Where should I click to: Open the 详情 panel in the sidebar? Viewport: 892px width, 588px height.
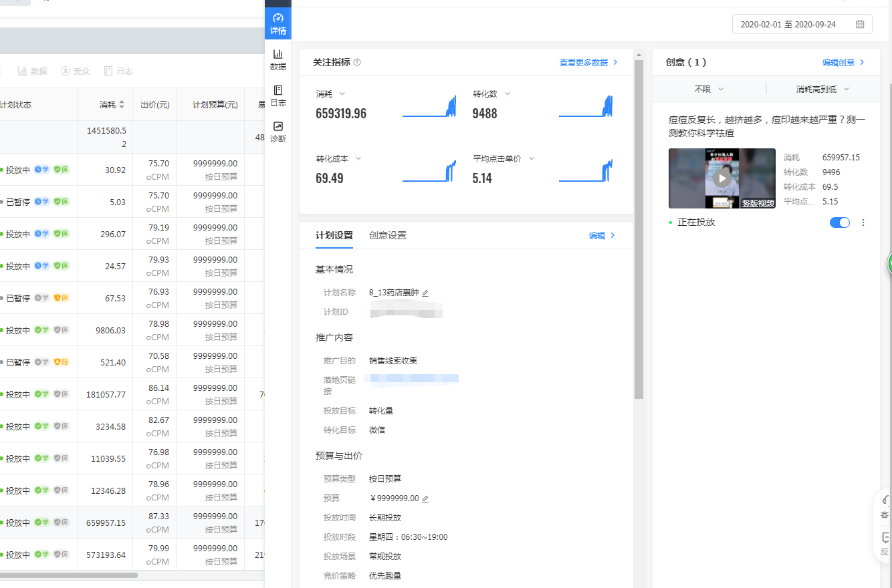(277, 22)
